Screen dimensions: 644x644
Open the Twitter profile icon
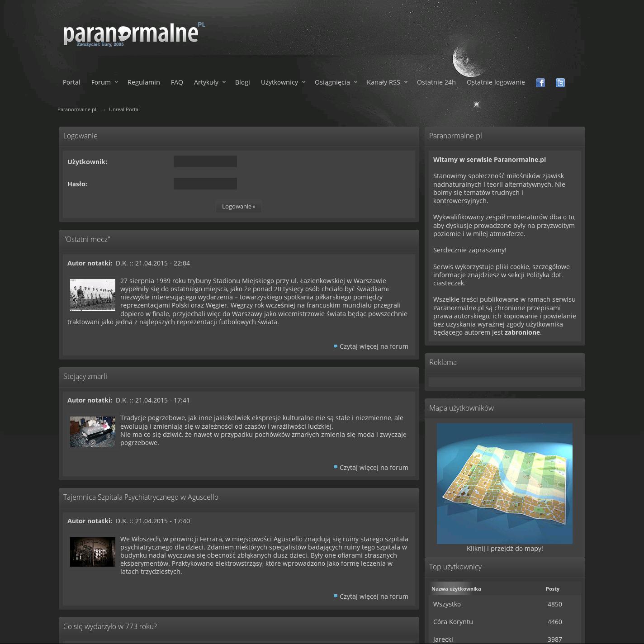tap(560, 82)
